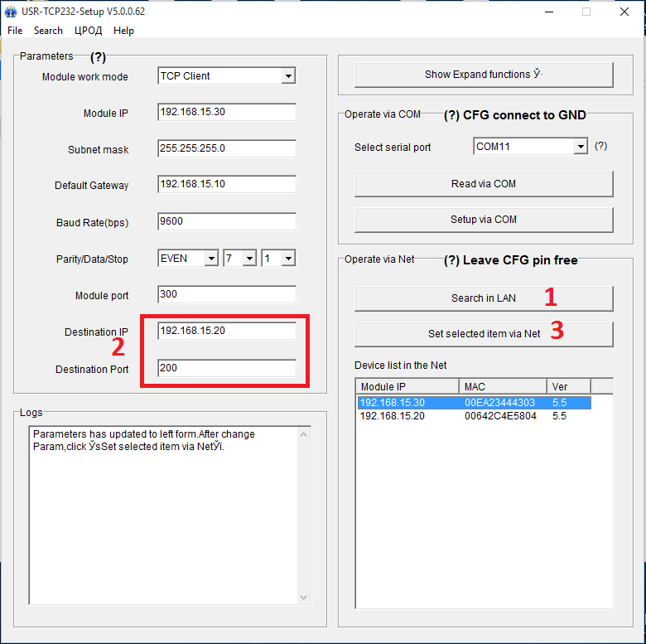Click the (?) help next to Parameters
The width and height of the screenshot is (646, 644).
[x=98, y=57]
